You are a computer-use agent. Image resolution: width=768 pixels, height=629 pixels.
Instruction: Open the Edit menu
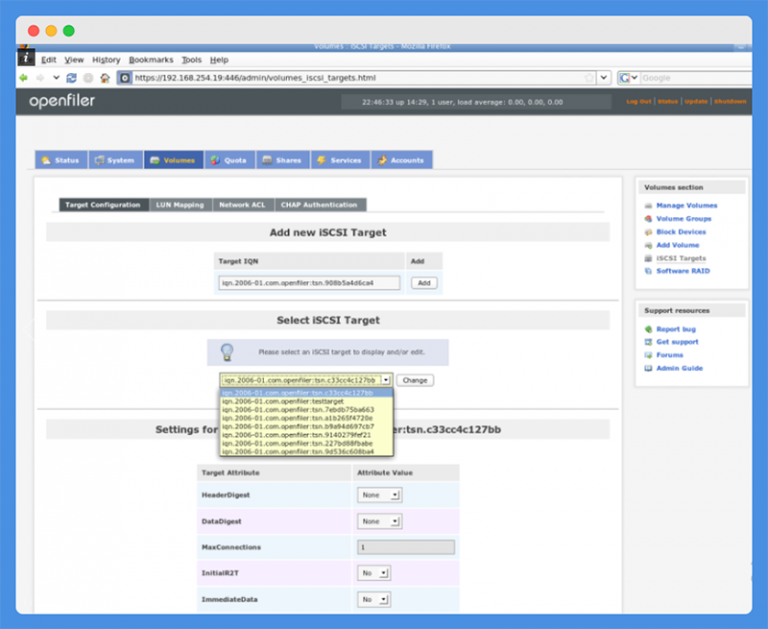click(48, 60)
